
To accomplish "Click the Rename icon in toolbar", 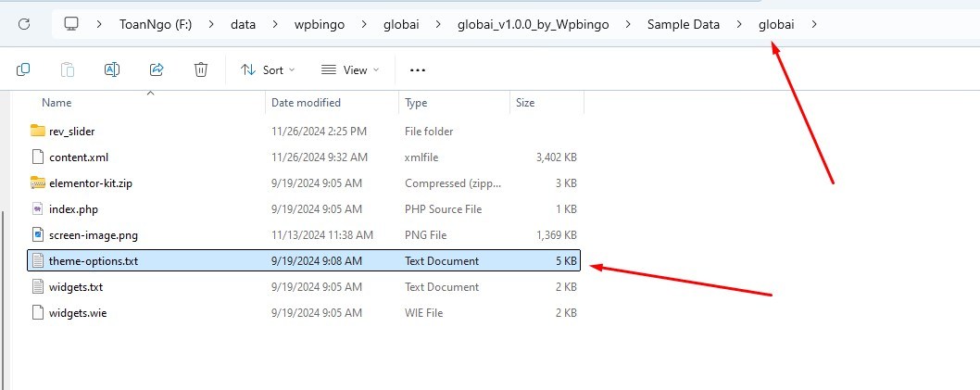I will click(112, 69).
